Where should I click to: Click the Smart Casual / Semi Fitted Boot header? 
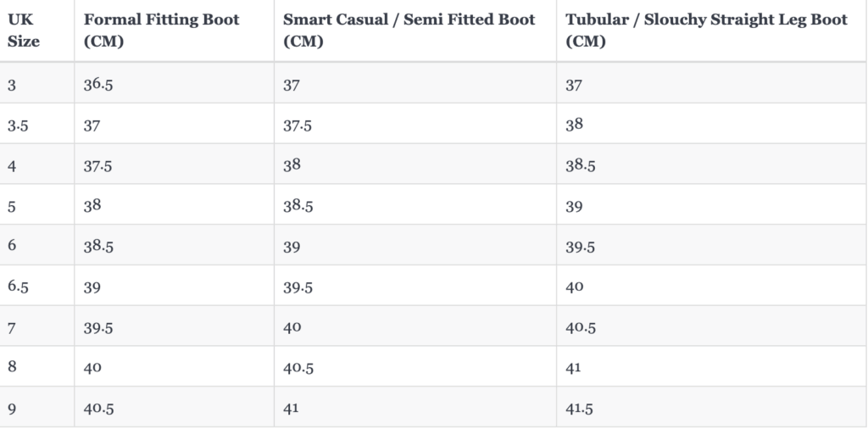tap(409, 31)
